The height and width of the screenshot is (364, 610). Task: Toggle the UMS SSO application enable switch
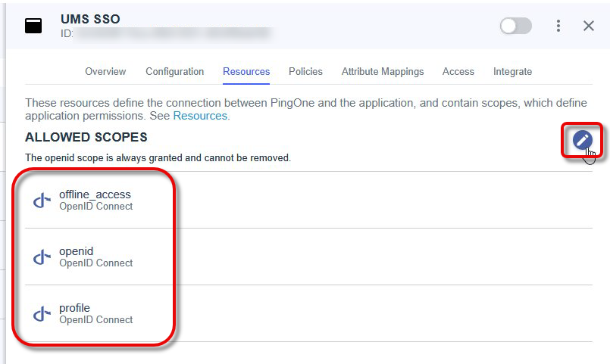[x=515, y=26]
